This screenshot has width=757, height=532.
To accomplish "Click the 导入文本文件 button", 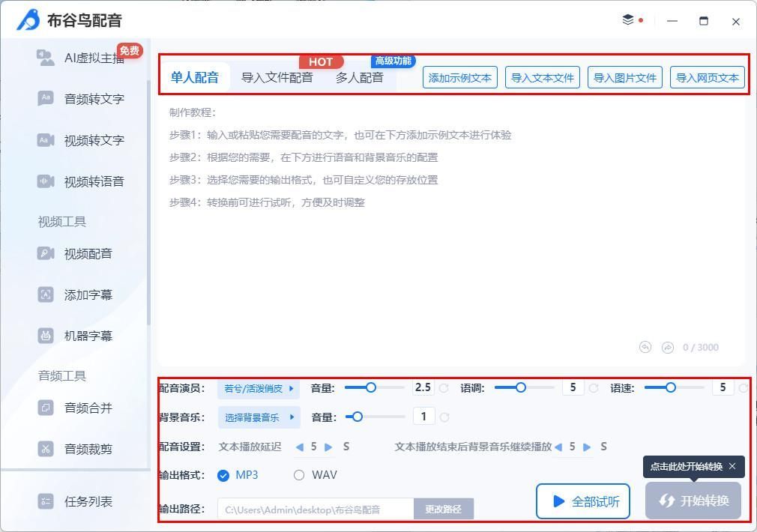I will point(543,78).
